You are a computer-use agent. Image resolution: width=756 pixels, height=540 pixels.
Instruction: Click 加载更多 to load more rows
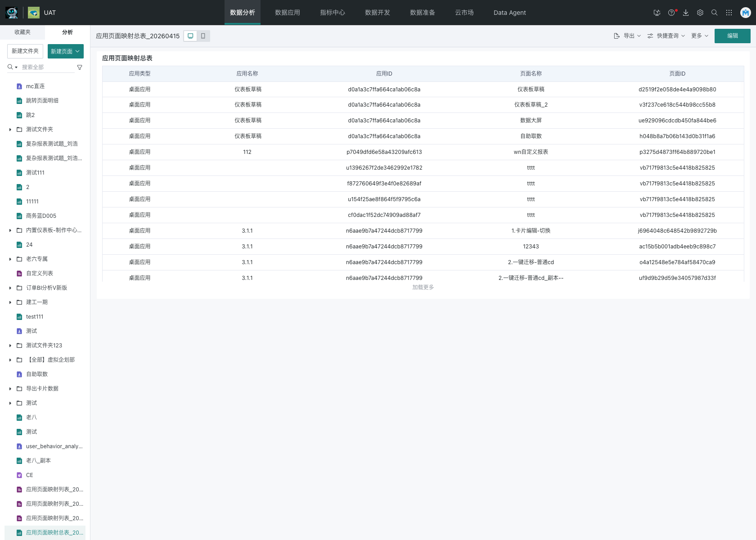pyautogui.click(x=423, y=287)
